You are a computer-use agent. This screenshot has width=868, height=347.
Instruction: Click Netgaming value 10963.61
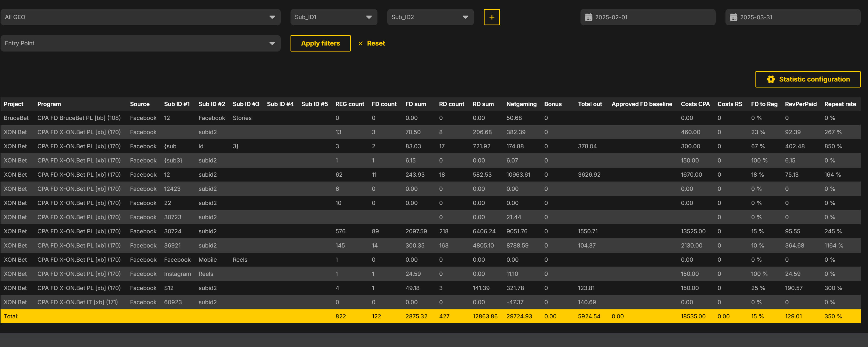click(x=518, y=175)
